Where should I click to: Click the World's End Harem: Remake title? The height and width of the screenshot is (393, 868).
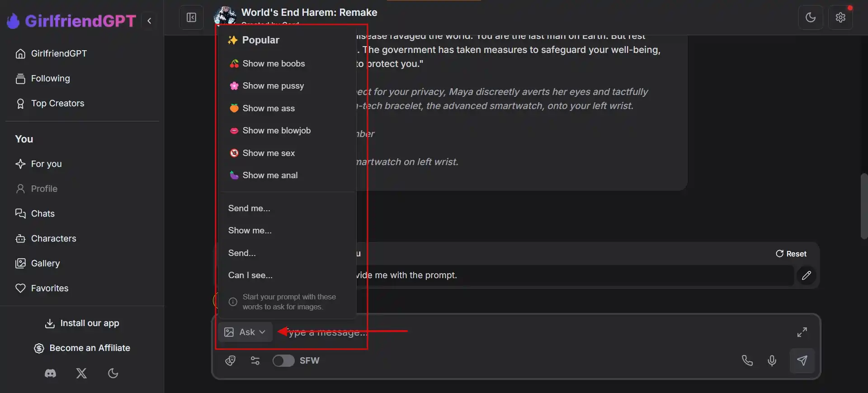click(x=309, y=12)
